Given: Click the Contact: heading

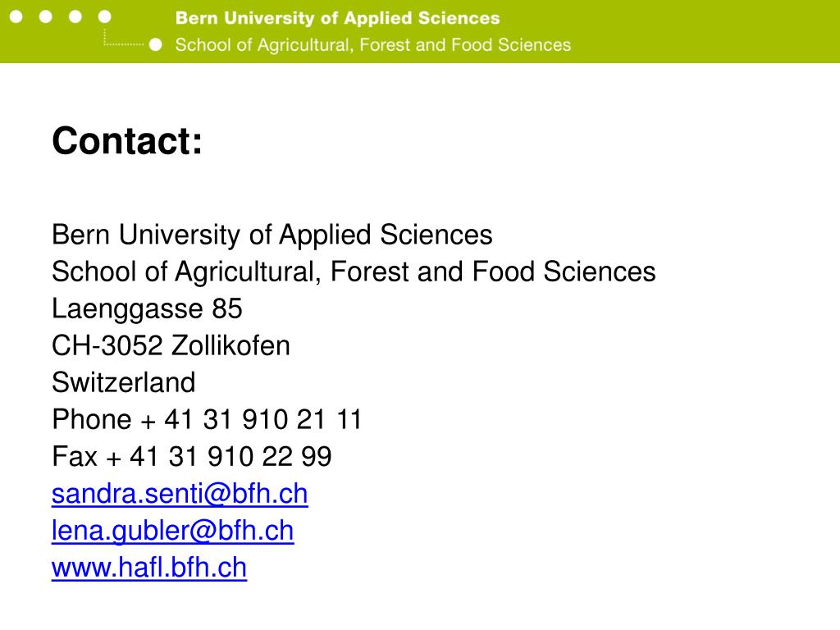Looking at the screenshot, I should coord(127,141).
